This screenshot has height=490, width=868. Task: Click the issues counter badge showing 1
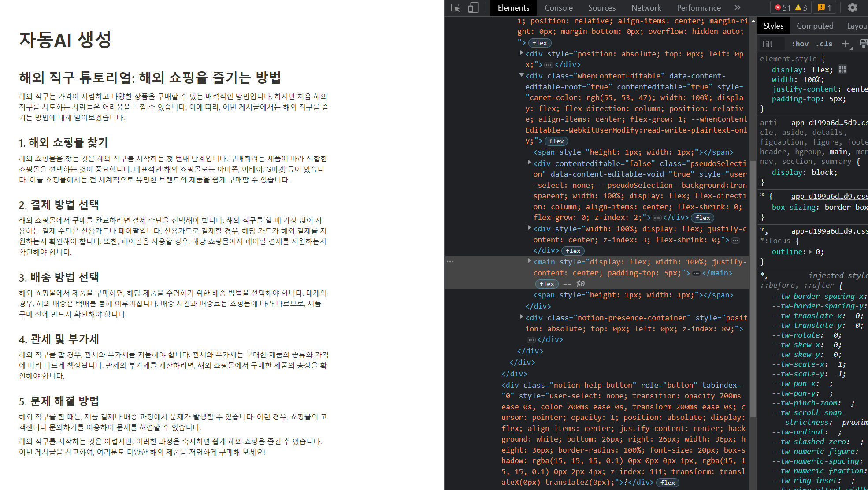[x=824, y=8]
